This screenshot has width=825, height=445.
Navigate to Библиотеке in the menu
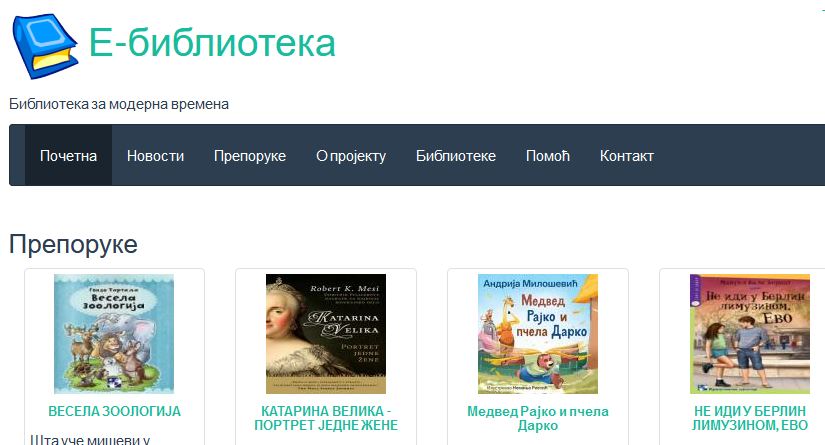point(456,156)
